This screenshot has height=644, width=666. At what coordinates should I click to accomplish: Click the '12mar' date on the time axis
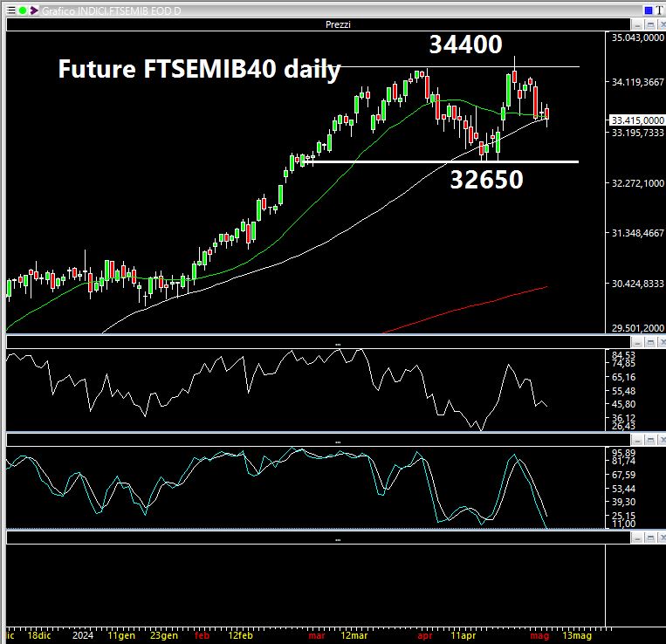(354, 635)
